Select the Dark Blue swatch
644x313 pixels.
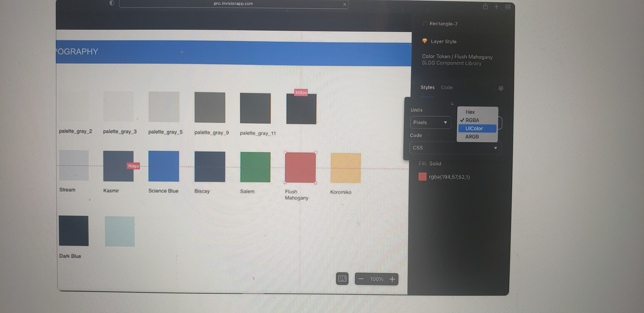point(73,231)
